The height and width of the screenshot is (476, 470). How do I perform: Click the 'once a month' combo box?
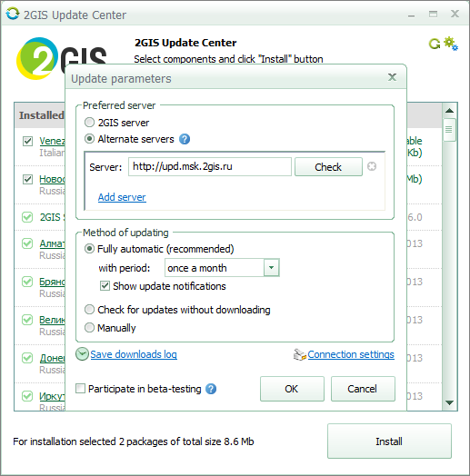click(x=222, y=268)
